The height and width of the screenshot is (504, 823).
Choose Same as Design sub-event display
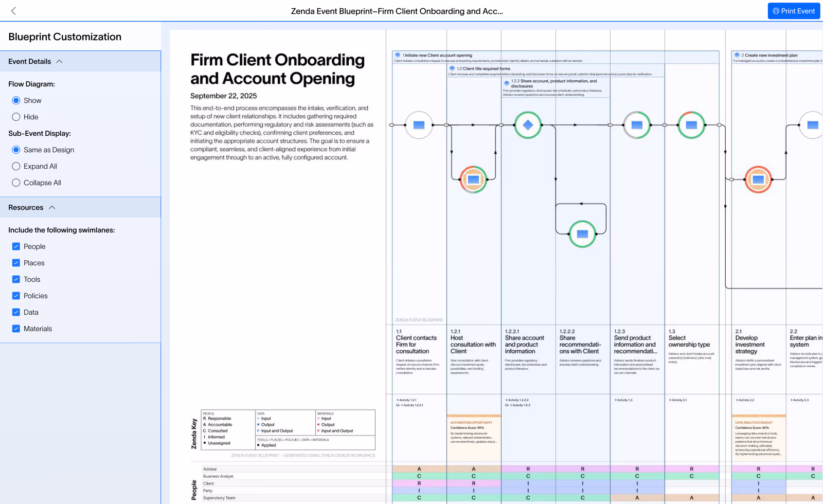pos(16,150)
